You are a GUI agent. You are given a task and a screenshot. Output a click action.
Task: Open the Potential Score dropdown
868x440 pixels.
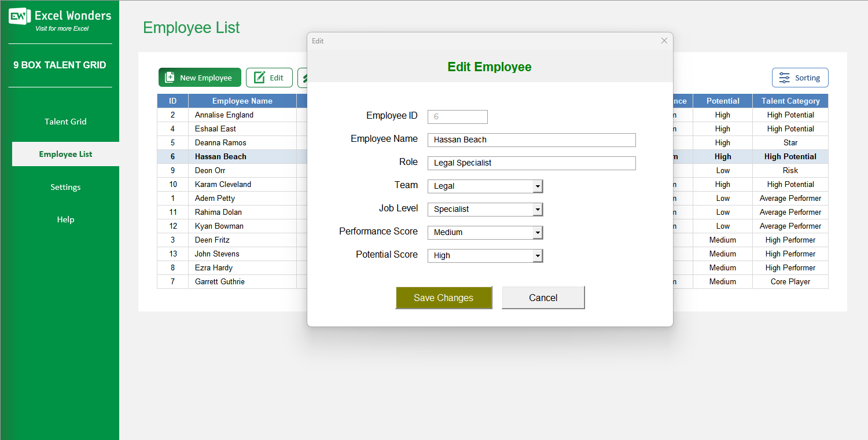point(537,255)
